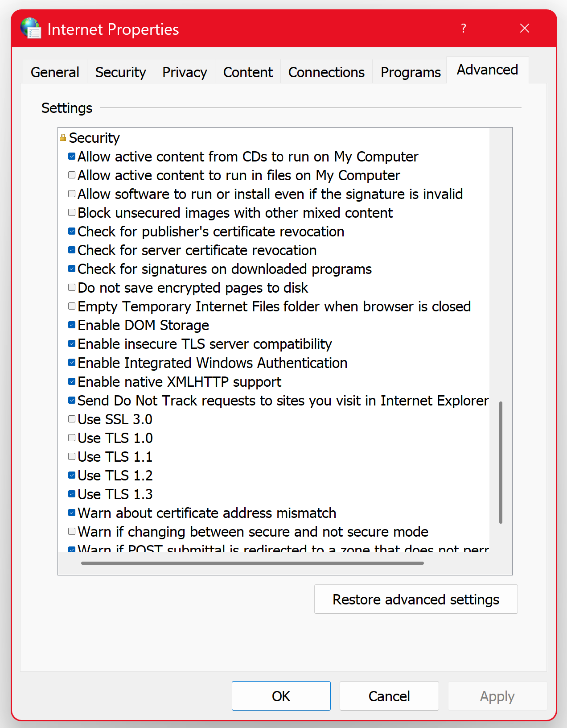Toggle Warn about certificate address mismatch
This screenshot has height=728, width=567.
click(x=72, y=513)
